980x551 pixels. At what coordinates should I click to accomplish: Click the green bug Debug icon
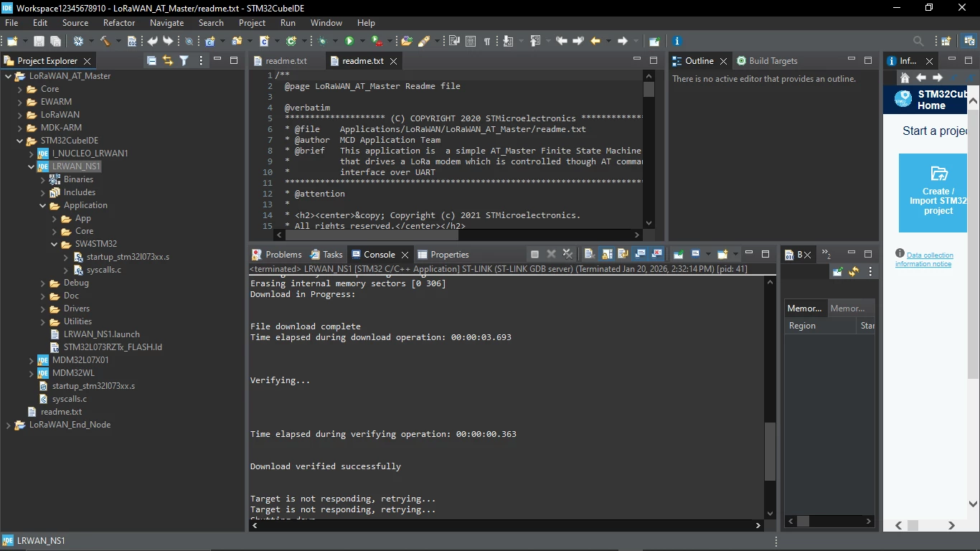tap(322, 41)
